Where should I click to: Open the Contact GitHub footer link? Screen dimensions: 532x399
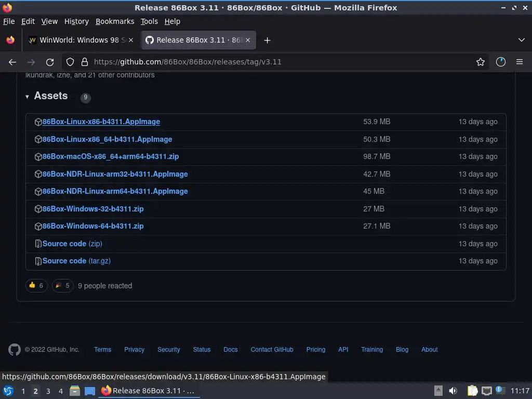point(272,350)
